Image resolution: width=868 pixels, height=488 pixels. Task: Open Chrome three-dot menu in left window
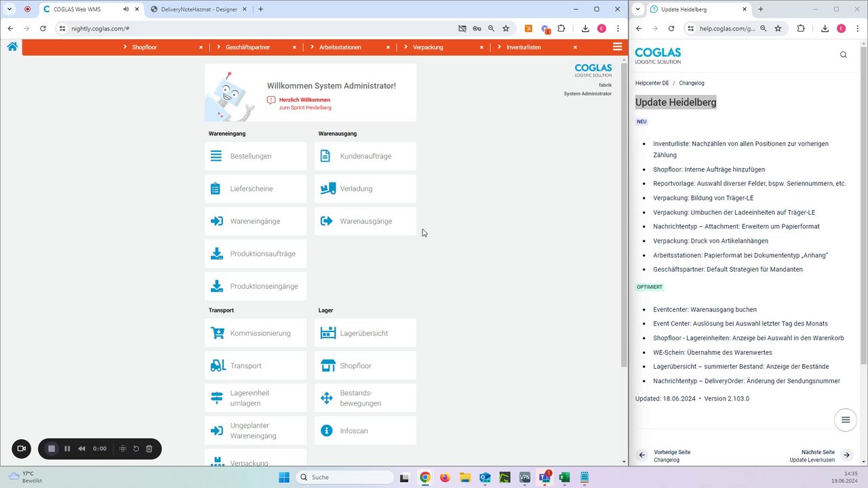pos(618,28)
